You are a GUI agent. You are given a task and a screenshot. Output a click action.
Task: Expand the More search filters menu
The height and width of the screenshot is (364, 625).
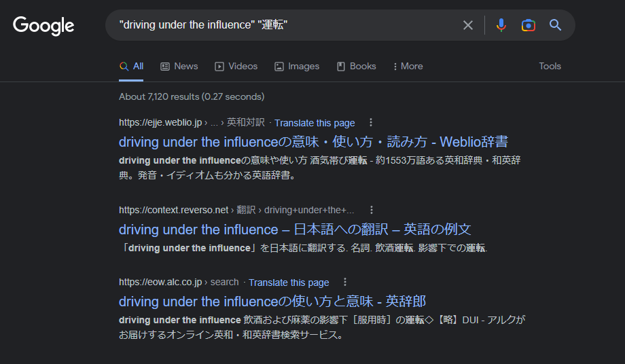pos(408,67)
